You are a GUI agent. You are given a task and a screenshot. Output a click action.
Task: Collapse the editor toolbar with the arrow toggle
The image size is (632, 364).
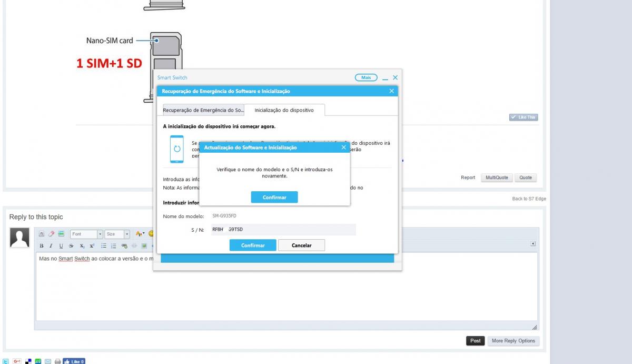pyautogui.click(x=533, y=243)
